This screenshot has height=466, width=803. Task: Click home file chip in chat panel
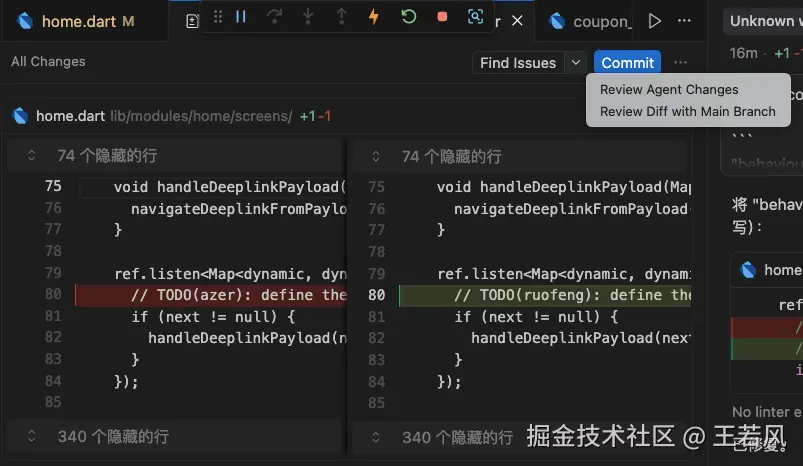click(x=773, y=270)
